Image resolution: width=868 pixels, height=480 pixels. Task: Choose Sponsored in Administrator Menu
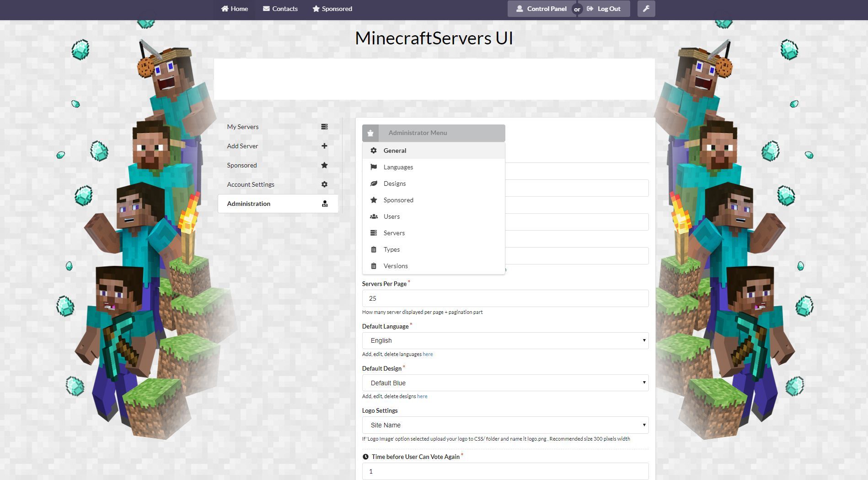pyautogui.click(x=434, y=200)
